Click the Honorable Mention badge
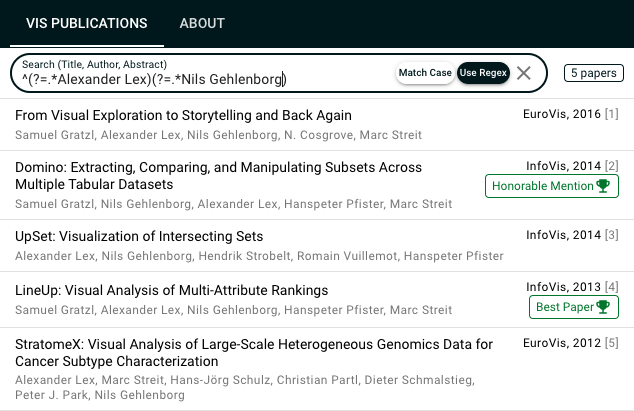The image size is (634, 411). coord(552,186)
